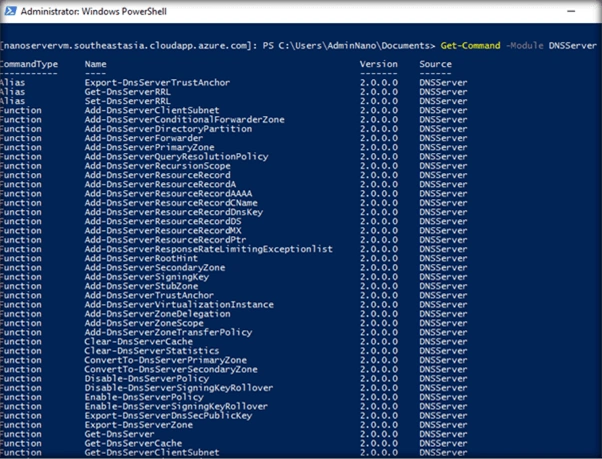The image size is (602, 459).
Task: Click the Source column header
Action: point(435,64)
